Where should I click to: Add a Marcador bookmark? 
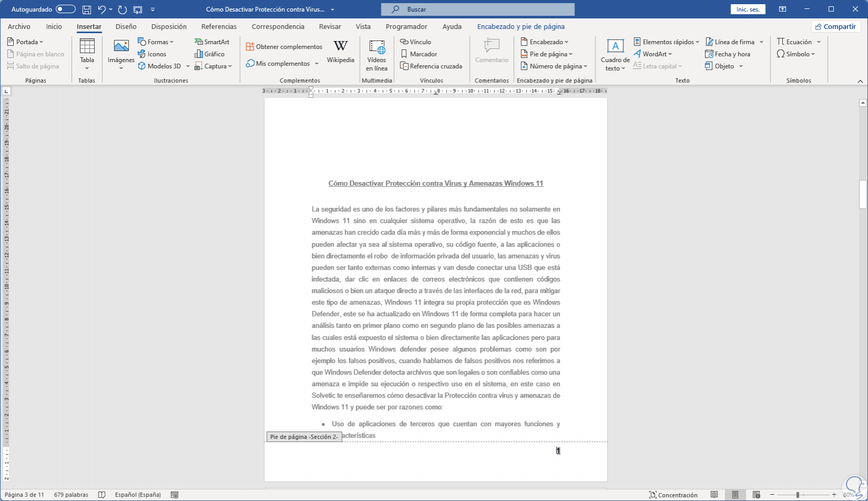click(x=419, y=54)
